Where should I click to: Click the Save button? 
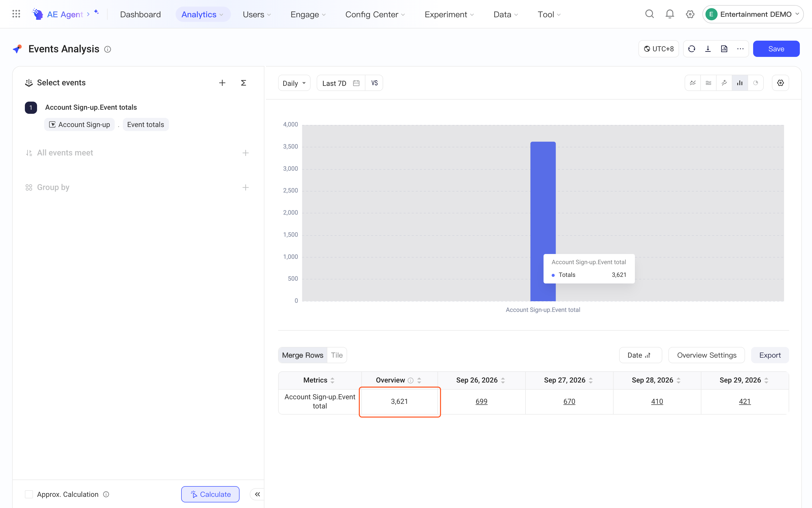click(776, 49)
